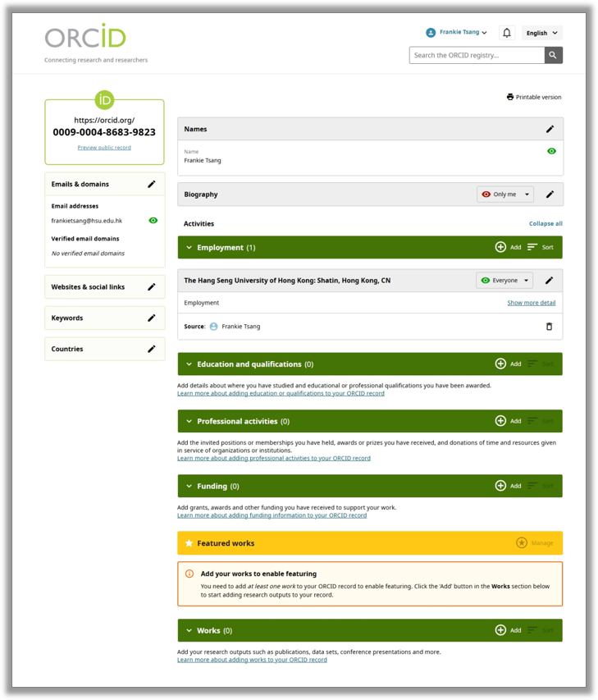The height and width of the screenshot is (700, 598).
Task: Edit Countries with the pencil icon
Action: (x=152, y=349)
